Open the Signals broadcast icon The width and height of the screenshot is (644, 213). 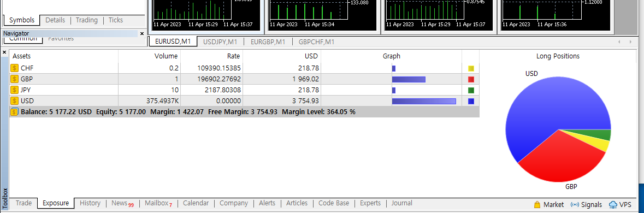coord(575,204)
